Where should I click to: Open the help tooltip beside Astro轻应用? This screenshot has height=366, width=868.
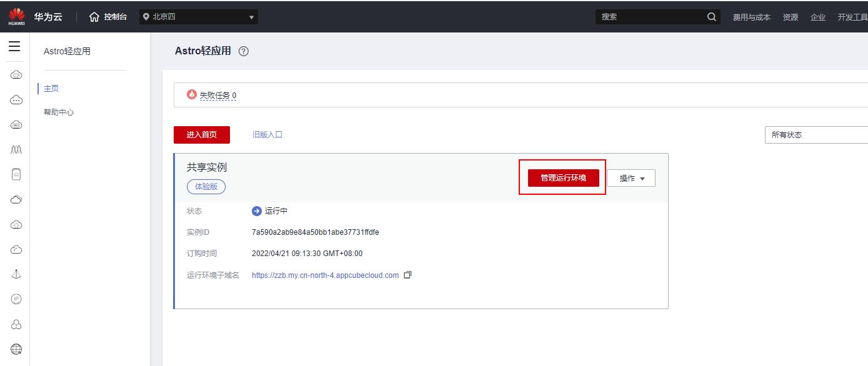pyautogui.click(x=243, y=51)
